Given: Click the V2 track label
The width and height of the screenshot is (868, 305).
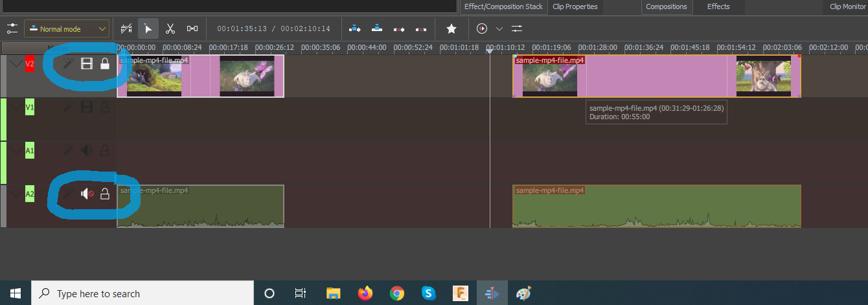Looking at the screenshot, I should coord(30,64).
